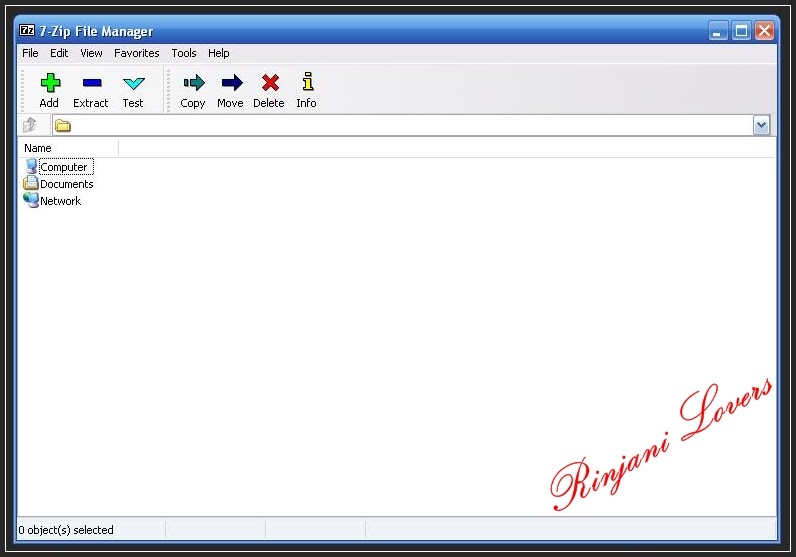Click the Copy arrow icon

tap(193, 82)
